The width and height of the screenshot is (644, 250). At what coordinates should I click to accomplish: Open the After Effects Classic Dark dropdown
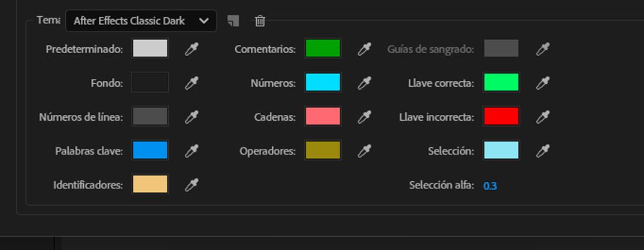[141, 21]
